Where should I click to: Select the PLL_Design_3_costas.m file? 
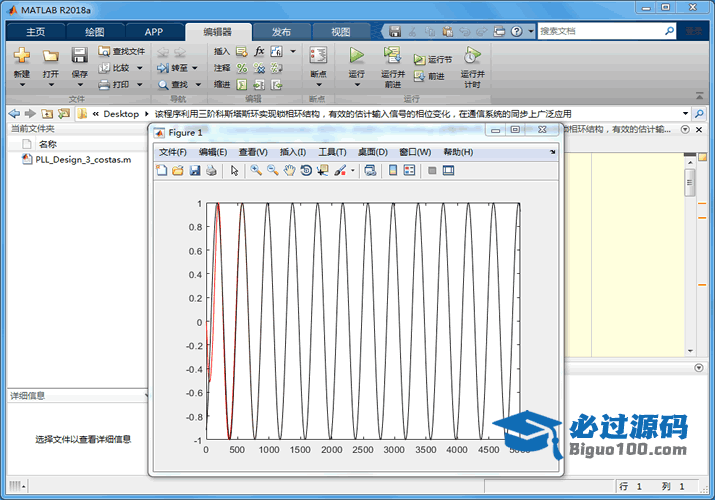77,160
